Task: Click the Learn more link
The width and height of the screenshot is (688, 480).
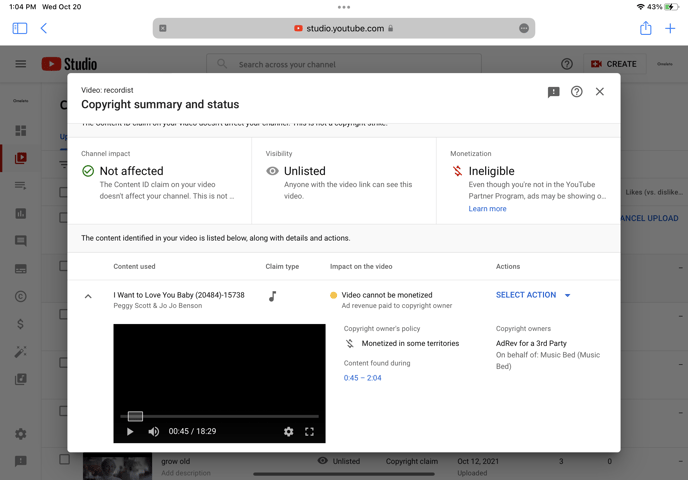Action: tap(487, 209)
